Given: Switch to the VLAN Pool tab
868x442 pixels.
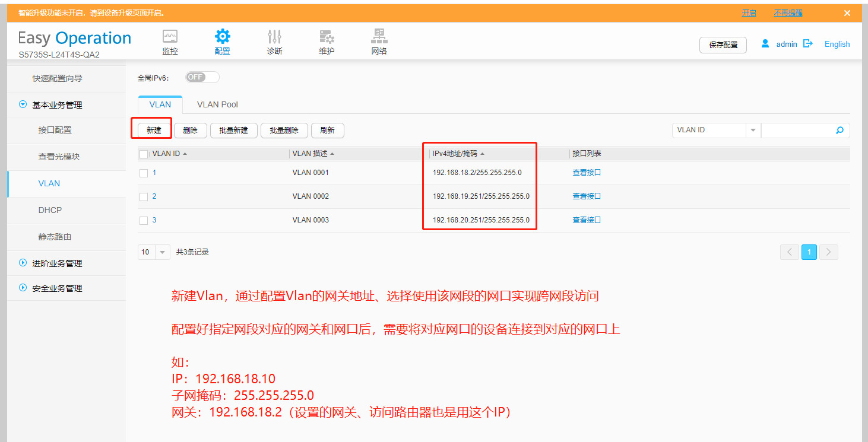Looking at the screenshot, I should coord(217,104).
